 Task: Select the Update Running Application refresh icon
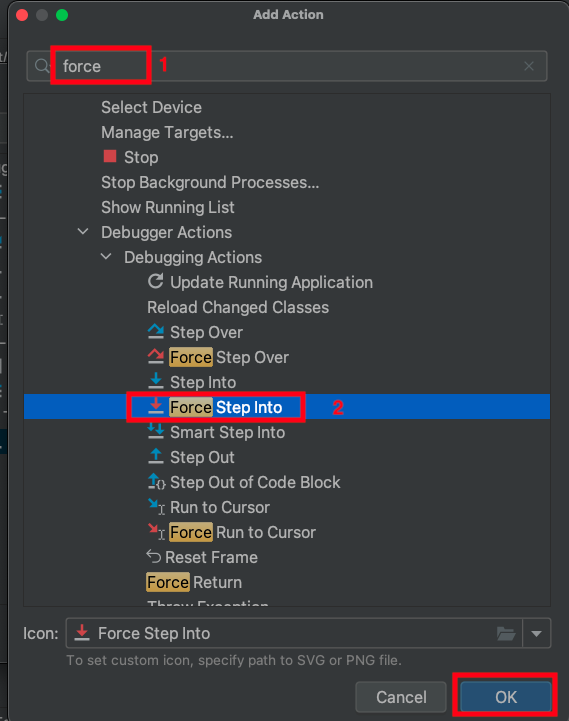click(x=155, y=281)
